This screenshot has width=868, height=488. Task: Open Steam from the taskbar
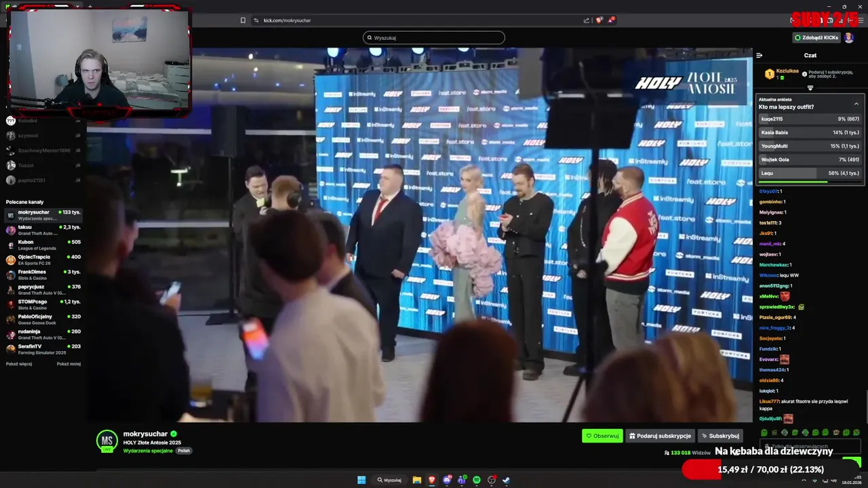[x=506, y=480]
